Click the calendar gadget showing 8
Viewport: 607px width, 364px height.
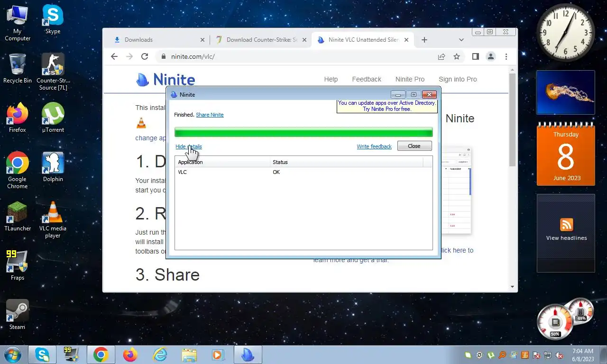coord(566,155)
